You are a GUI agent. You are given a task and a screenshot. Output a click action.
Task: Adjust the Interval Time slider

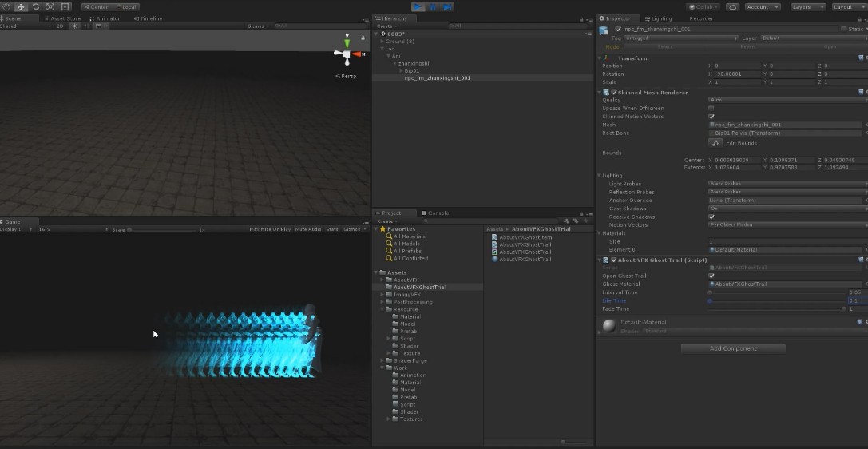(x=776, y=292)
